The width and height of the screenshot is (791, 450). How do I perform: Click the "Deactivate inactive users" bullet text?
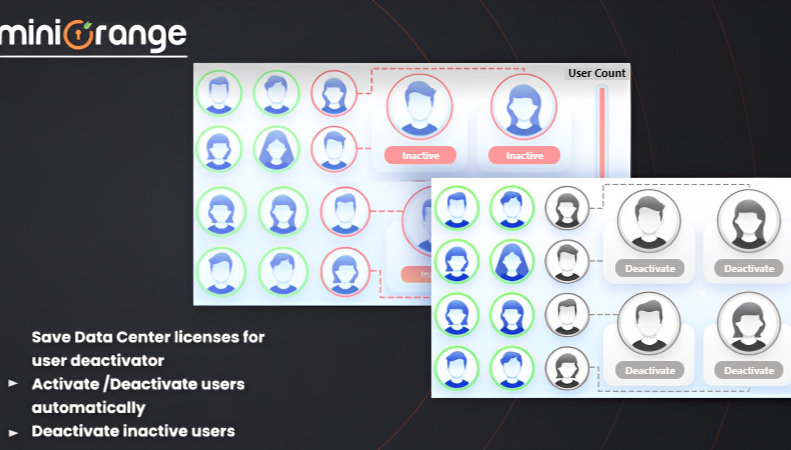[133, 431]
